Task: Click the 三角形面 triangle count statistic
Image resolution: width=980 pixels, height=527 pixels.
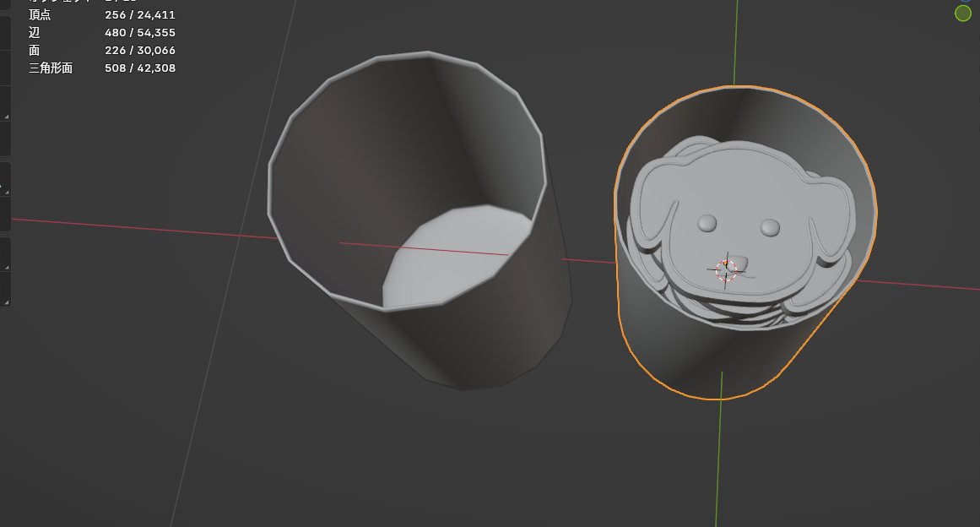Action: [51, 68]
